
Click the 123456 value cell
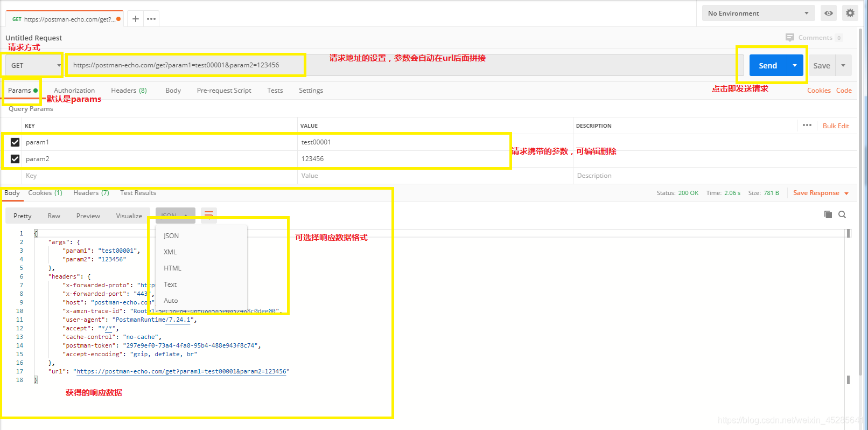(x=435, y=159)
